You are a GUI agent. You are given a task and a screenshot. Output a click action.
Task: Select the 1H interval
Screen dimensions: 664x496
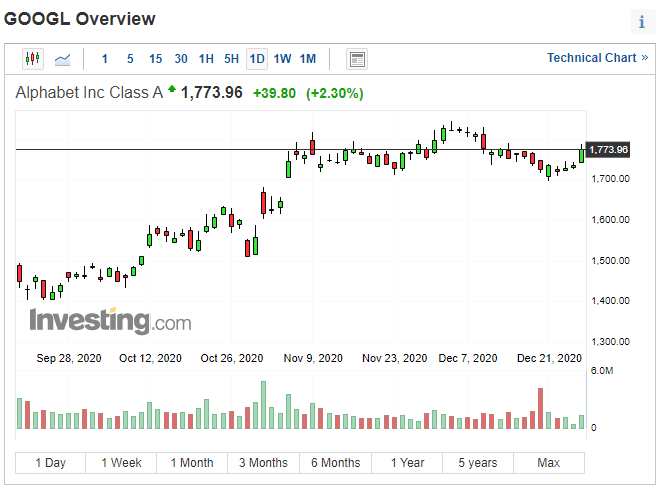point(206,59)
